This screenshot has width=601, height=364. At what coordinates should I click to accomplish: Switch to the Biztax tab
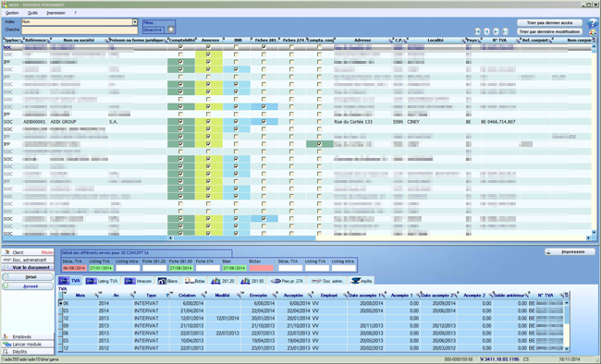click(x=195, y=281)
